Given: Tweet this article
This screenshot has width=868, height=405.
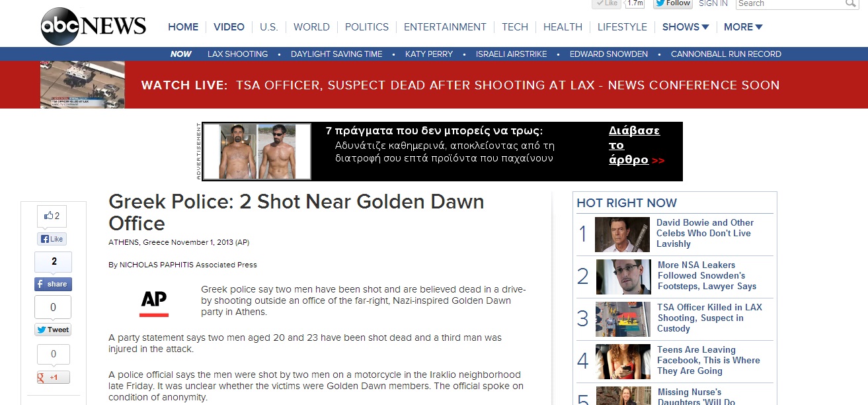Looking at the screenshot, I should coord(53,330).
